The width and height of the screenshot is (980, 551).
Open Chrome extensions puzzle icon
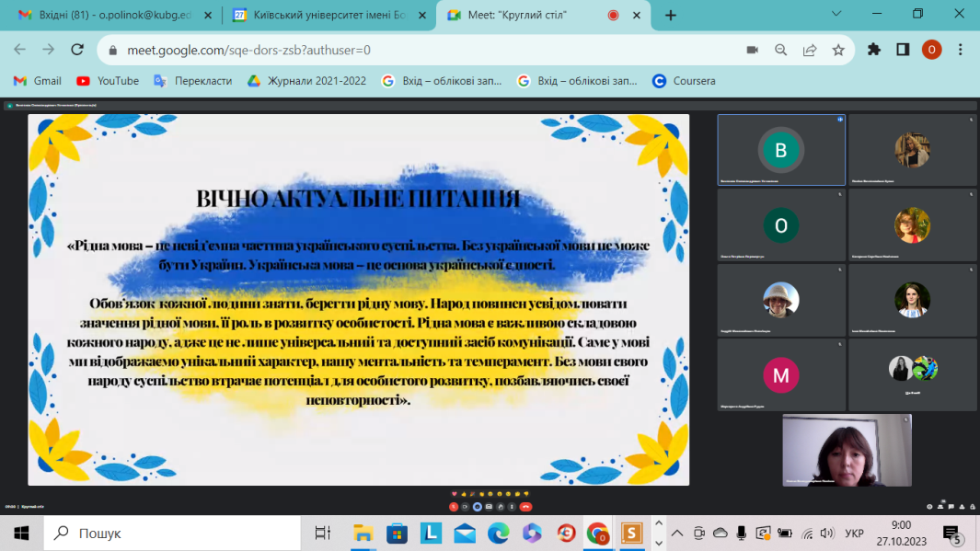[x=874, y=50]
